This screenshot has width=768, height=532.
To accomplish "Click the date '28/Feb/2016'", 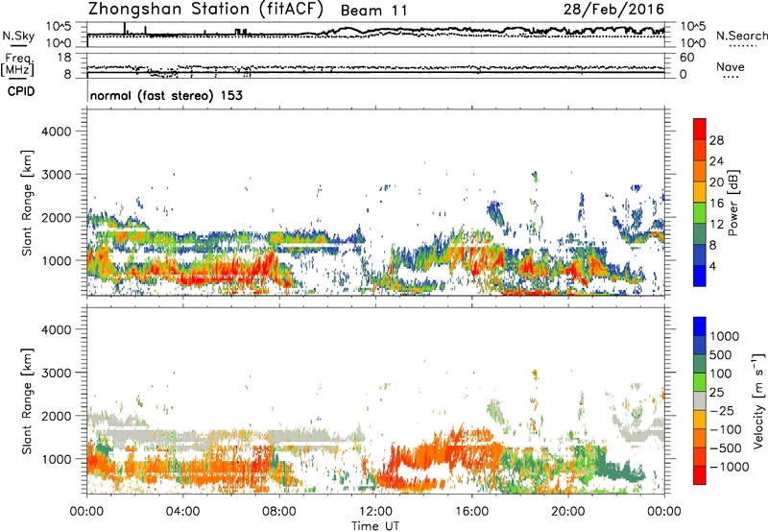I will (x=613, y=9).
